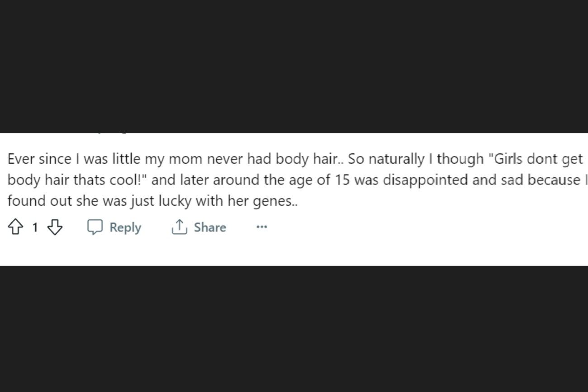Click the Share upload-arrow icon
This screenshot has width=588, height=392.
pyautogui.click(x=179, y=227)
